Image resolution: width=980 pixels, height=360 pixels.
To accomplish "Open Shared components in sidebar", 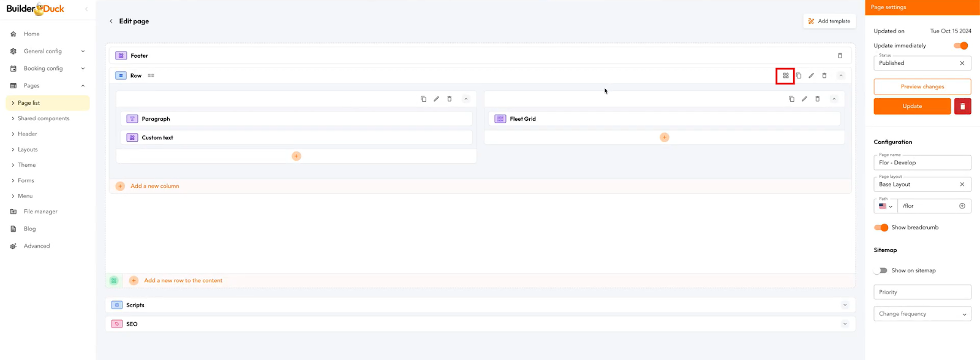I will tap(43, 118).
